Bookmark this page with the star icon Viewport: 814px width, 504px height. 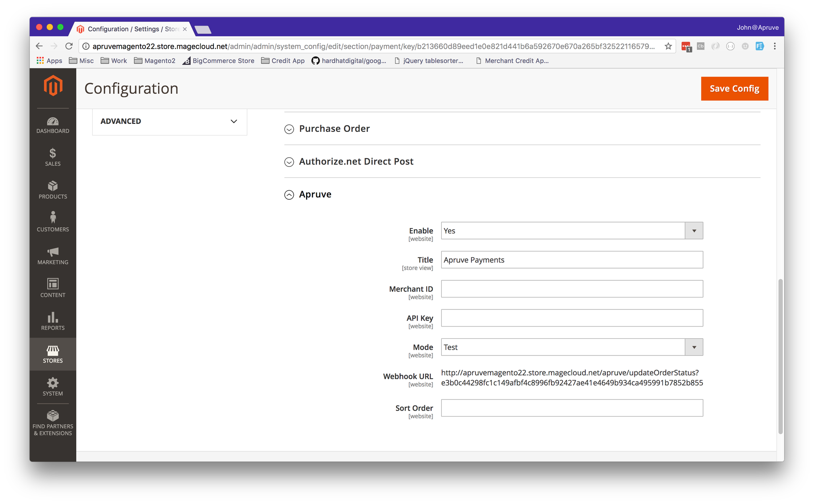coord(668,46)
